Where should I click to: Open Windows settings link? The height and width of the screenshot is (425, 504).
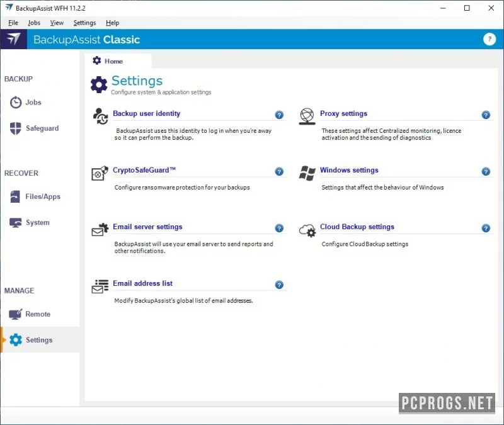pos(350,170)
